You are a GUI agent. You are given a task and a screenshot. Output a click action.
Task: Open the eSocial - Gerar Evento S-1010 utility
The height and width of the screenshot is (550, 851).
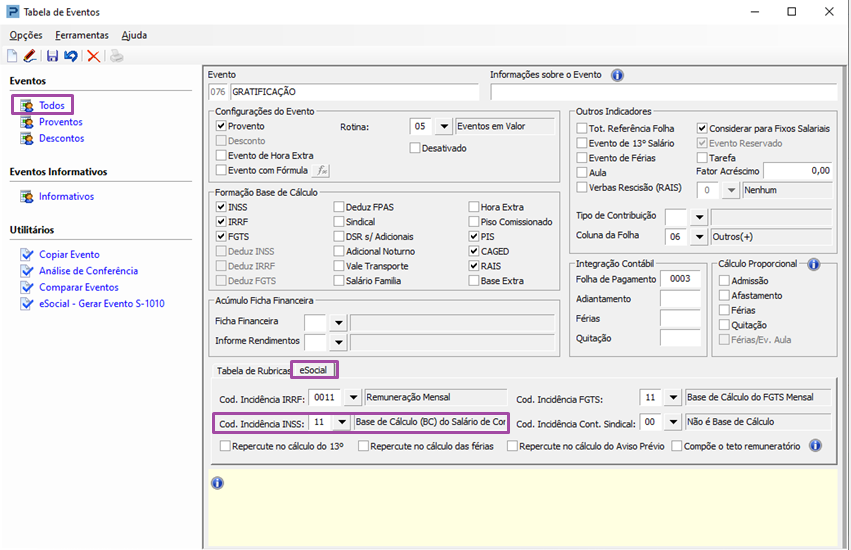point(101,304)
